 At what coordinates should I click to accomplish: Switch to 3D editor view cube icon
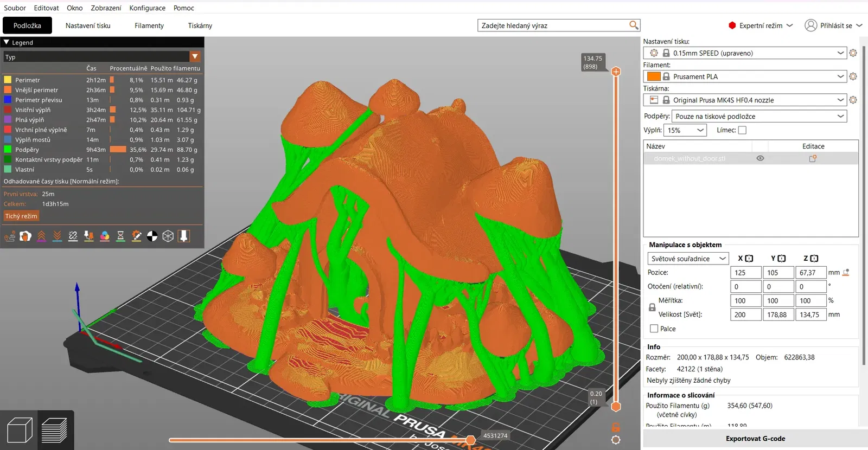20,431
